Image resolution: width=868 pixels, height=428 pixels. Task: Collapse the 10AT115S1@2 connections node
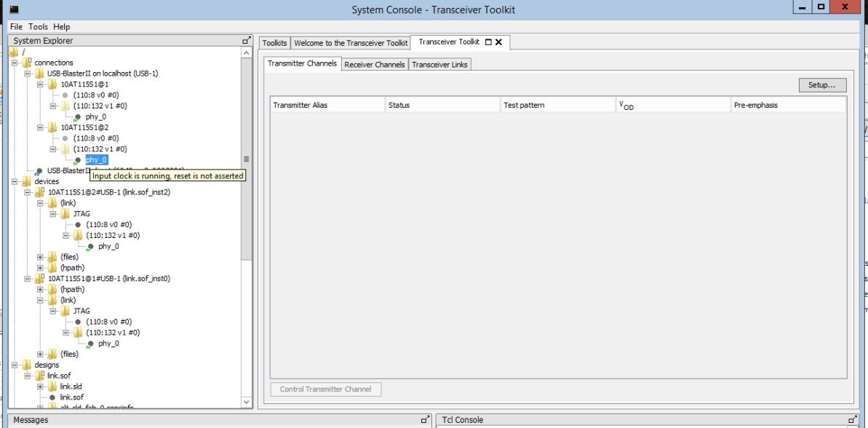[x=40, y=127]
